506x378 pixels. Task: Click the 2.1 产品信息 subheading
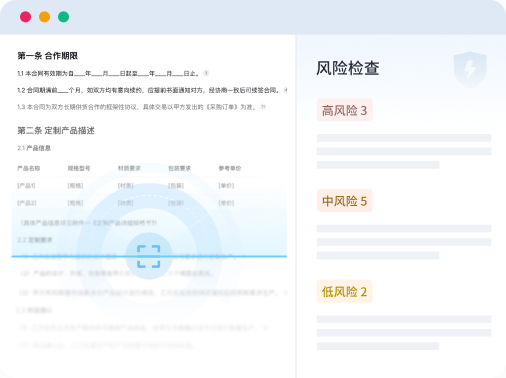(x=34, y=148)
